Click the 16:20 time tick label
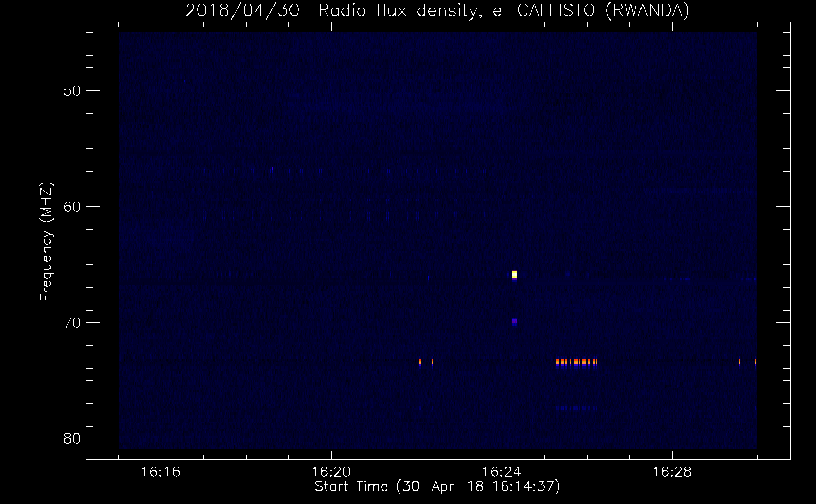Viewport: 816px width, 504px height. [x=331, y=472]
